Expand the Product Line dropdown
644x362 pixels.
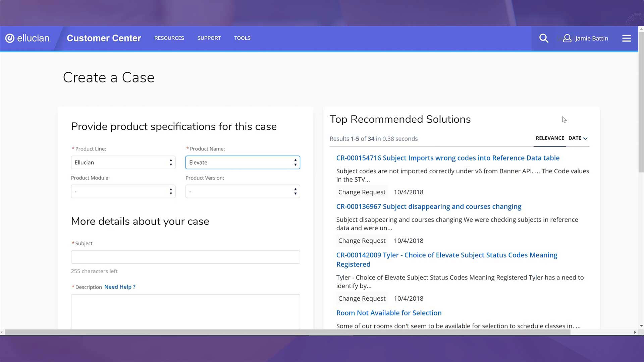(x=123, y=163)
